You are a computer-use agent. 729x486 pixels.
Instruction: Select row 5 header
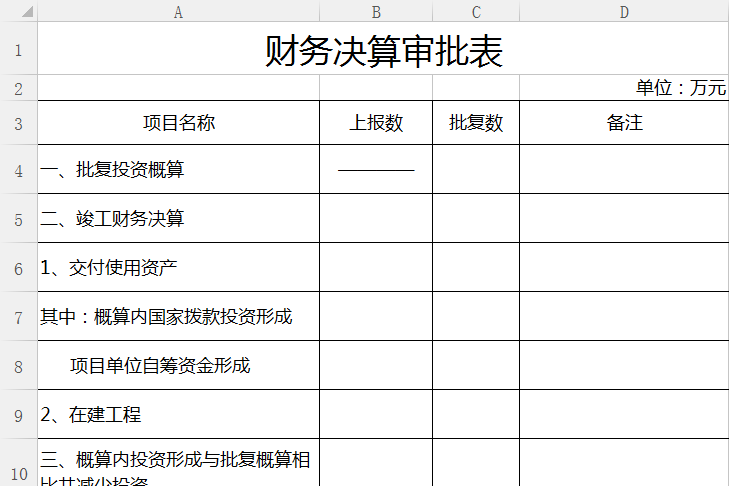[19, 219]
